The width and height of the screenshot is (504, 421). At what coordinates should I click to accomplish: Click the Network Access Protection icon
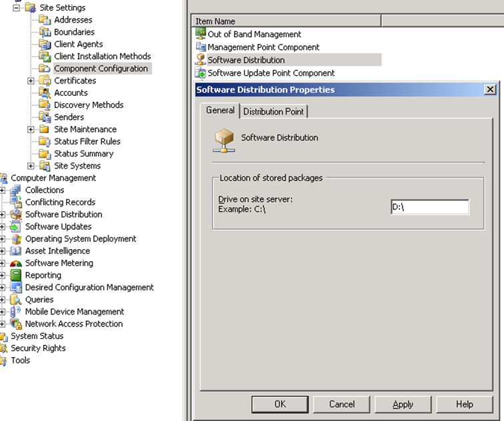point(16,324)
